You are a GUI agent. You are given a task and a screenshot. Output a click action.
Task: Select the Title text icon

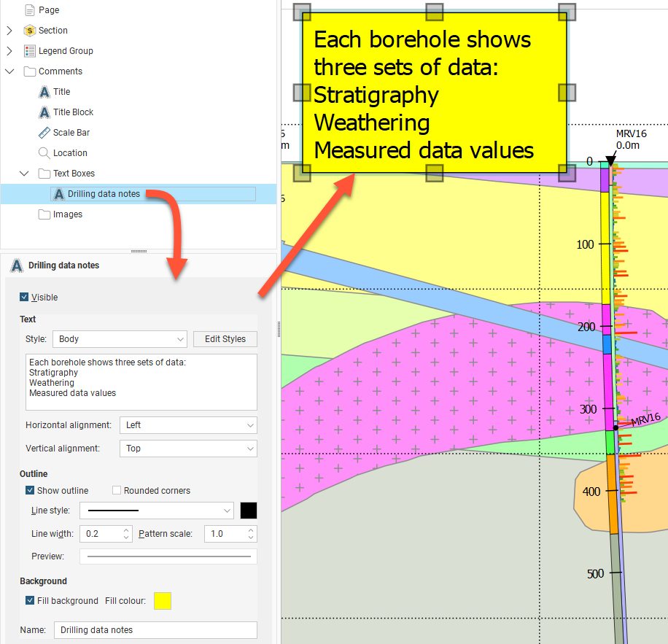pos(44,92)
